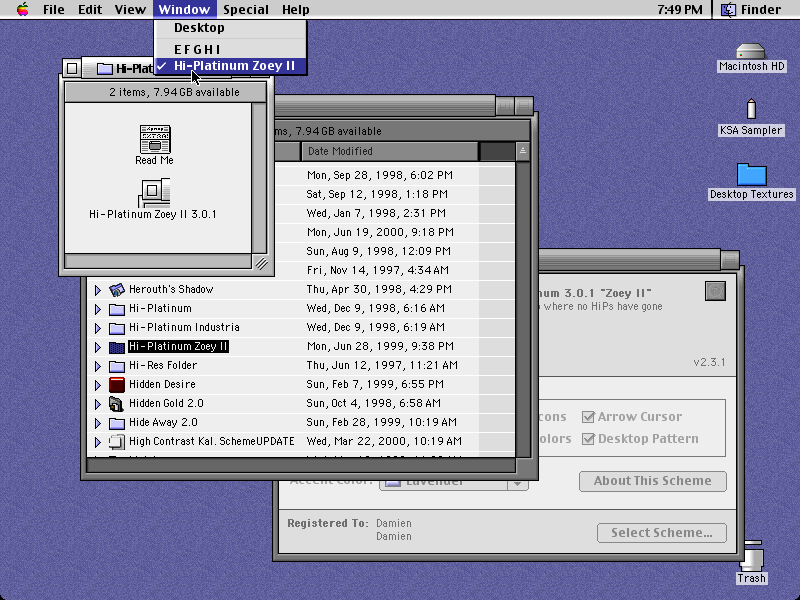
Task: Click the front window's resize grip
Action: click(x=261, y=263)
